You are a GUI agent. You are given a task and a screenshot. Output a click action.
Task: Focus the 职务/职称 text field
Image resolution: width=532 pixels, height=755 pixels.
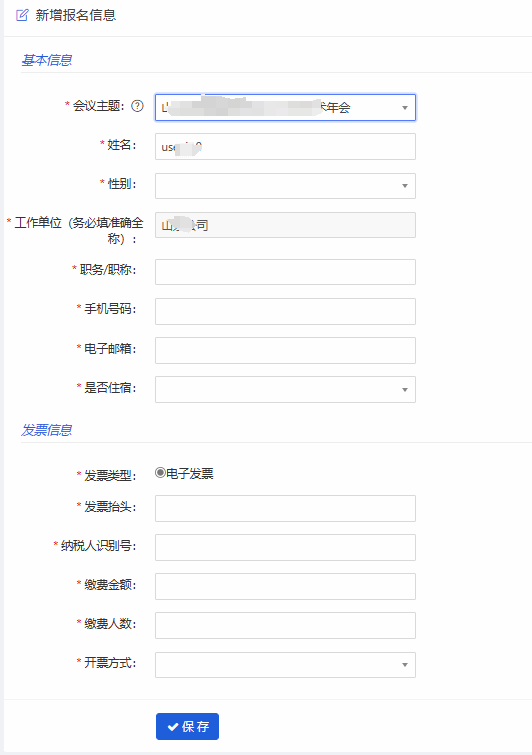click(285, 272)
